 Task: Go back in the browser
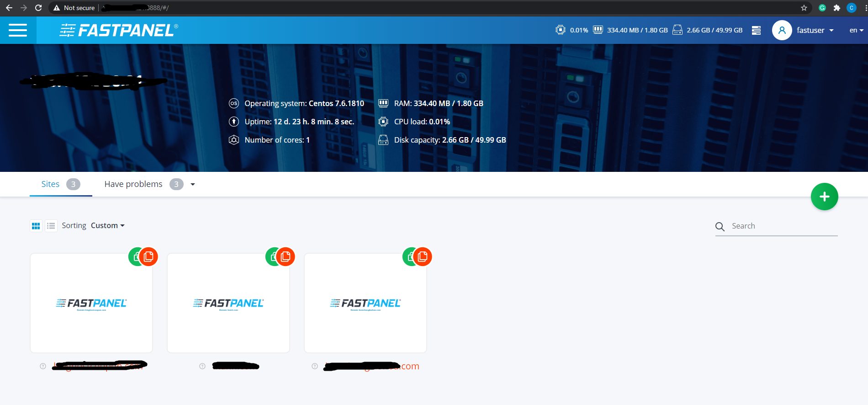point(9,8)
